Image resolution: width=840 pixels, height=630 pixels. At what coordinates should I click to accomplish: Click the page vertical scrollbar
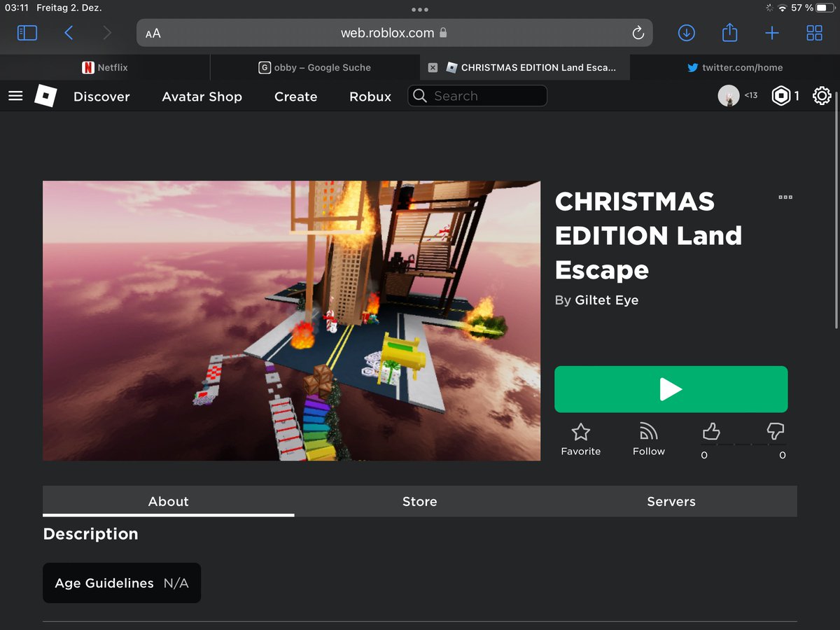pos(836,210)
